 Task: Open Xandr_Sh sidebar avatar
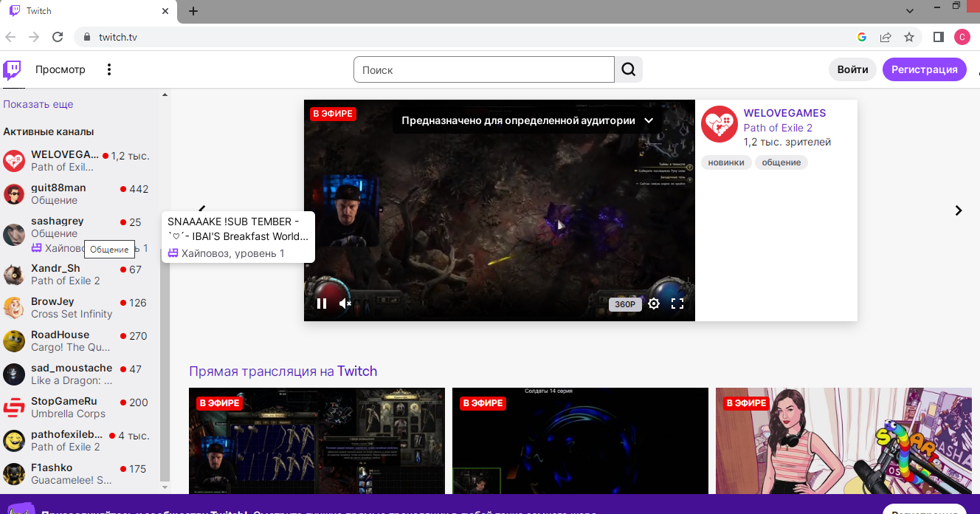pos(14,275)
